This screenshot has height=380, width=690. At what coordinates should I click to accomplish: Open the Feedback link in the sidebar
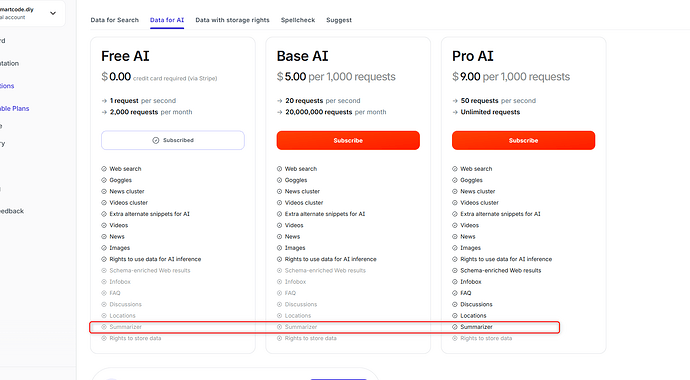[12, 211]
